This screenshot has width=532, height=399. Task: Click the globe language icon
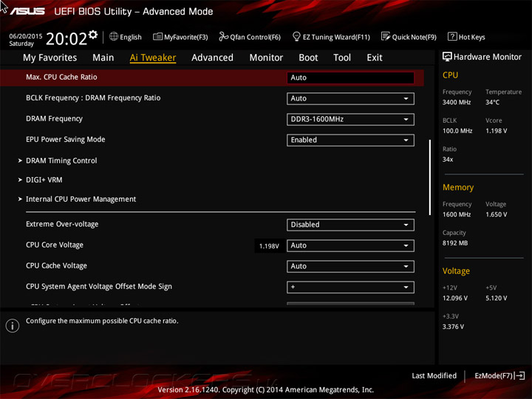(x=114, y=36)
